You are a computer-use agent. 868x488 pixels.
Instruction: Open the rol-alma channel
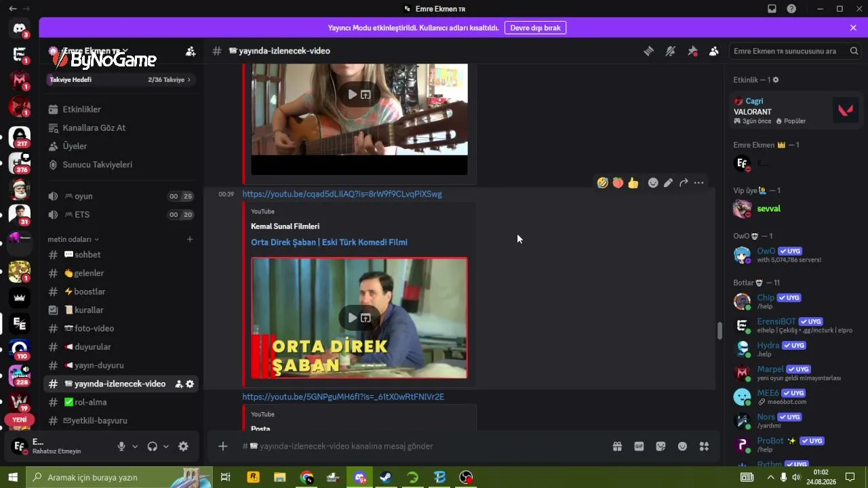pos(121,402)
